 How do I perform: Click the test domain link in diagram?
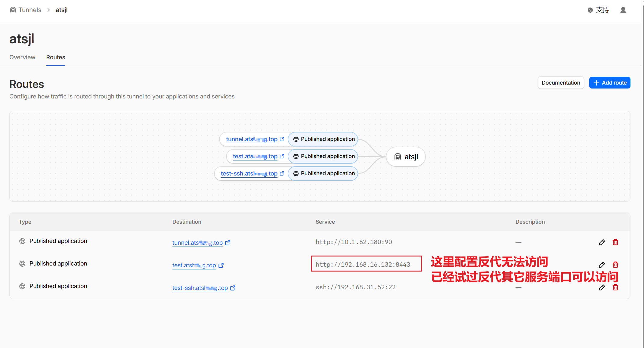click(255, 156)
